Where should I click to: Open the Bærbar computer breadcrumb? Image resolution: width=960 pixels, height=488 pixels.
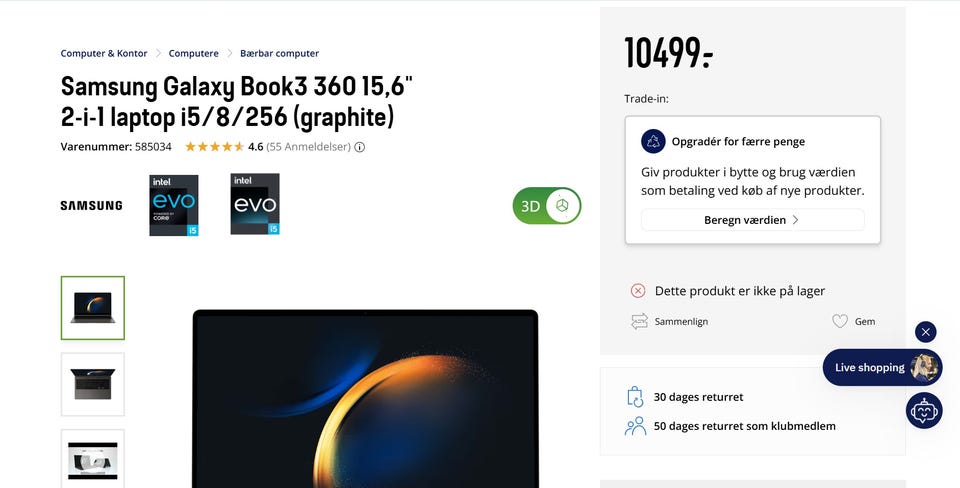pyautogui.click(x=279, y=53)
